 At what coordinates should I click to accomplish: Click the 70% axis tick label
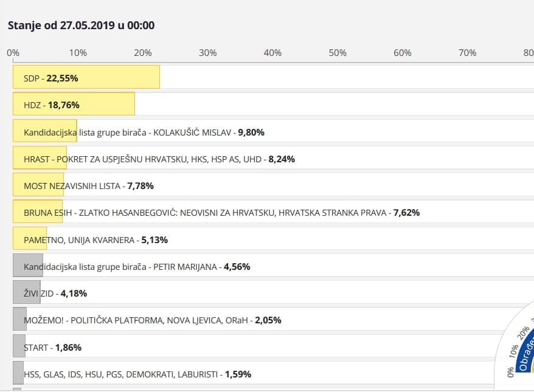click(467, 53)
